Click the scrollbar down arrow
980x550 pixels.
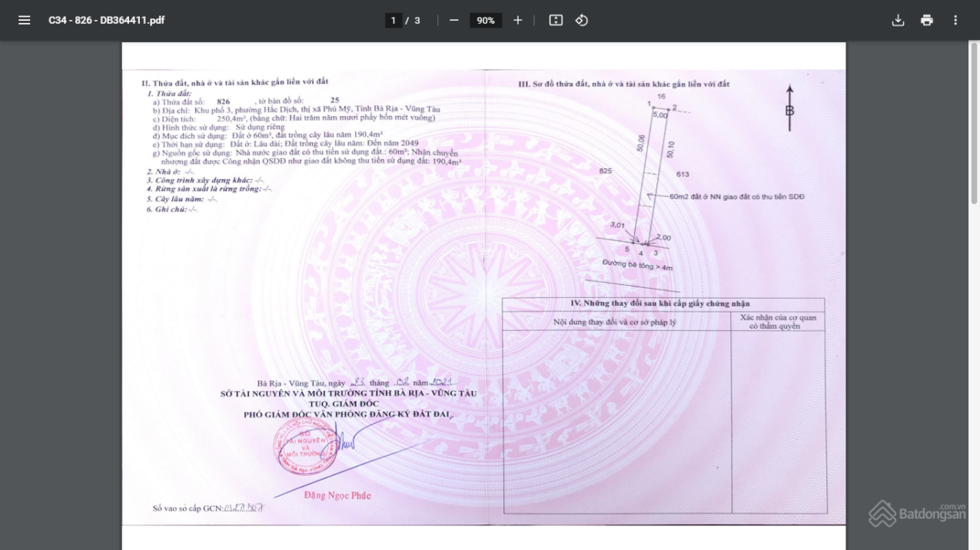974,544
